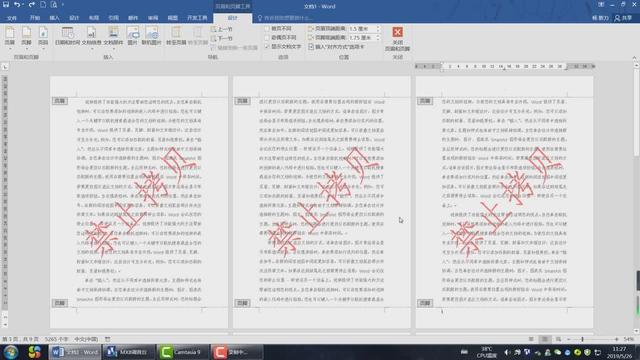
Task: Switch to Print Layout view in status bar
Action: tap(544, 339)
